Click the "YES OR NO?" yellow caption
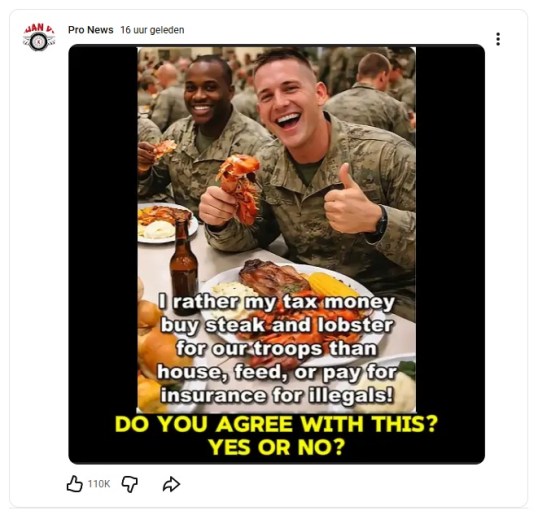Viewport: 538px width, 515px height. coord(277,447)
